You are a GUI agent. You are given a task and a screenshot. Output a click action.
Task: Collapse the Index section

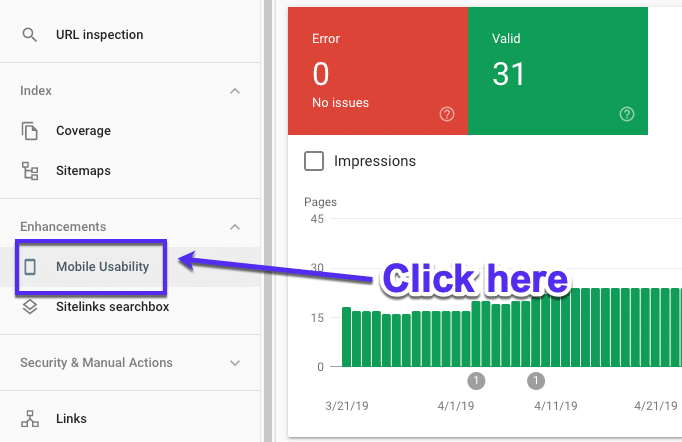click(235, 91)
